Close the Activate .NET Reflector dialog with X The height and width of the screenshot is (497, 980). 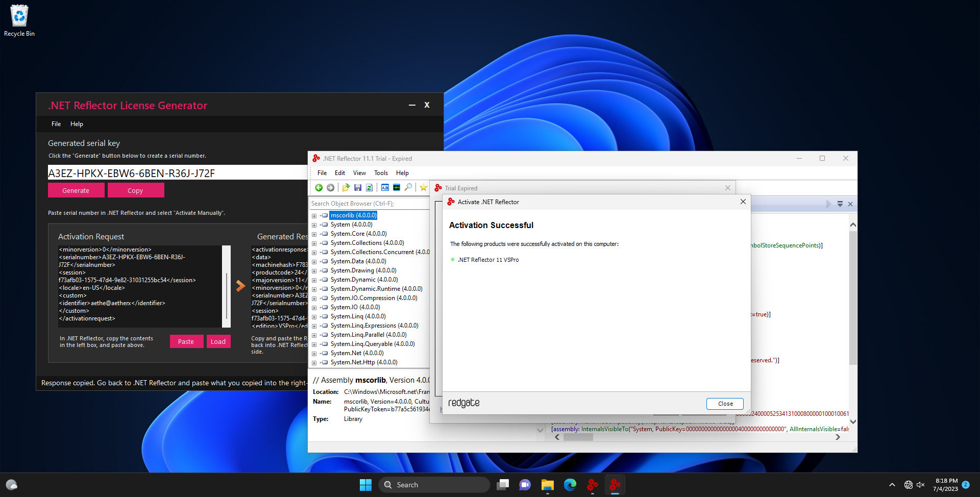(x=743, y=202)
